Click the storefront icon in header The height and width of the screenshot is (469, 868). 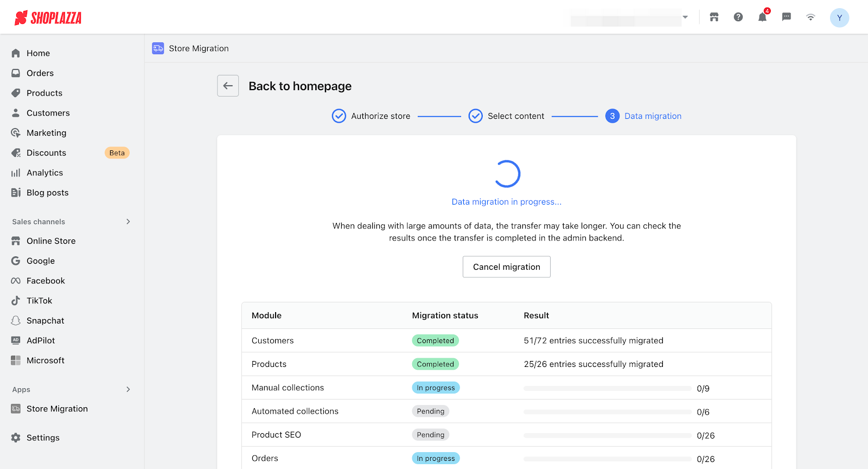[x=714, y=17]
